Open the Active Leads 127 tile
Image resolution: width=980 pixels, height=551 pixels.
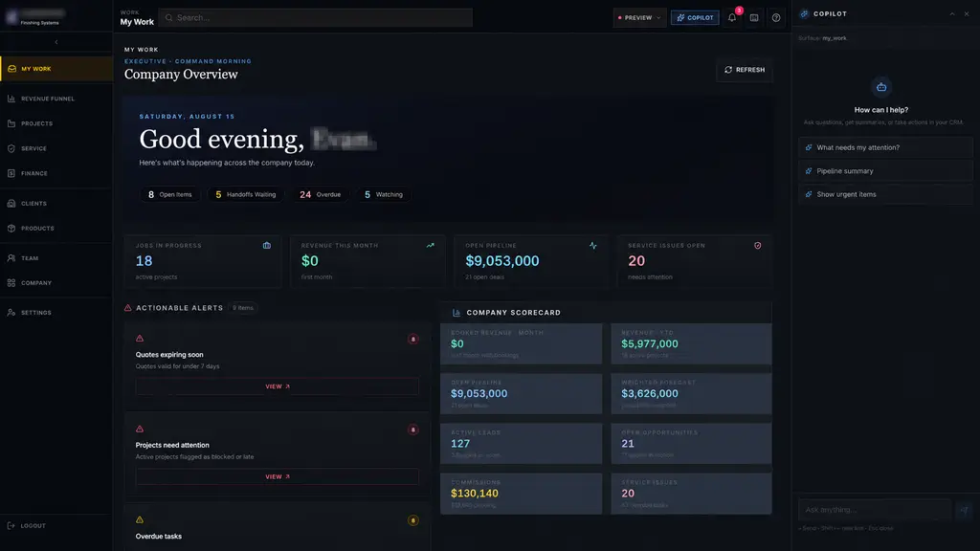pos(522,444)
